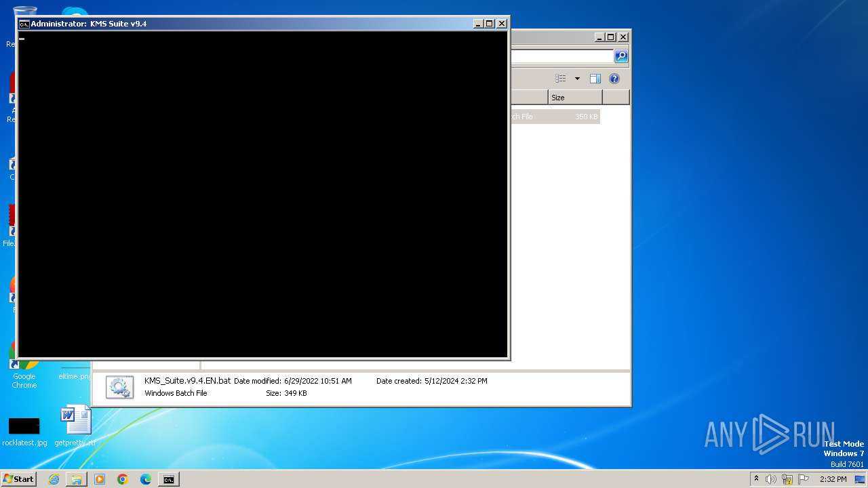
Task: Open File Explorer taskbar icon
Action: (x=77, y=479)
